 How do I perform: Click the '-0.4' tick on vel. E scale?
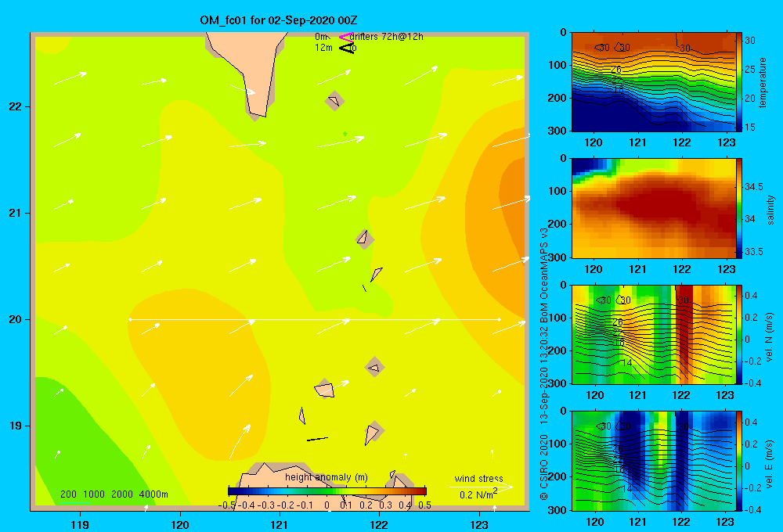752,509
